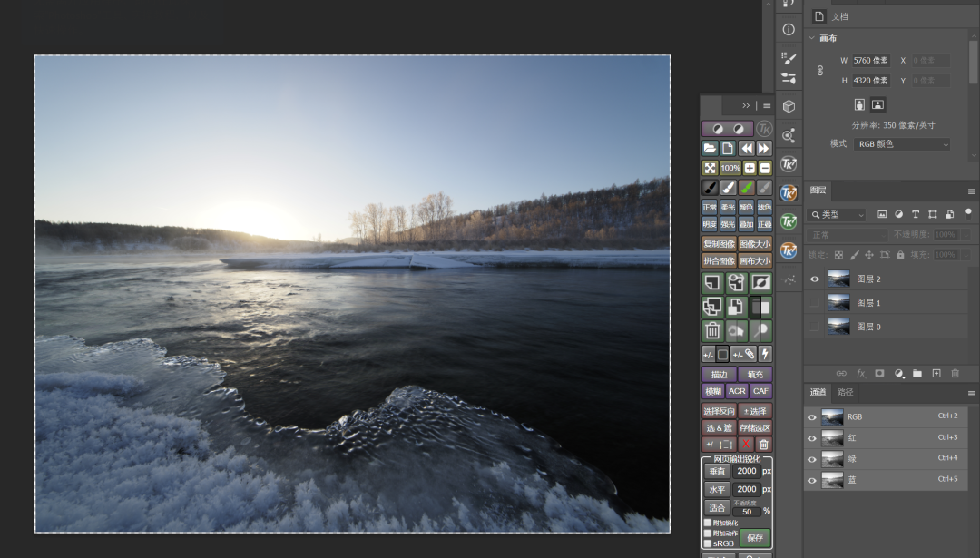Click the create new layer icon
The width and height of the screenshot is (980, 558).
pos(936,373)
